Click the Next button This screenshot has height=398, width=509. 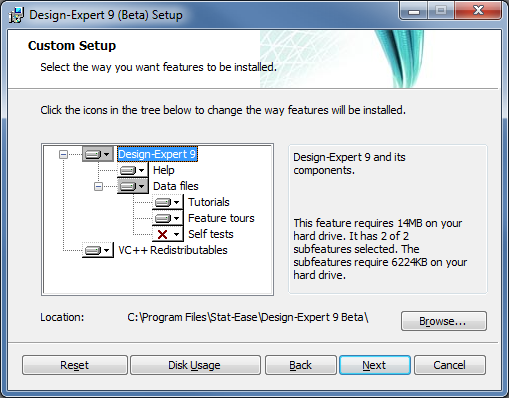coord(375,365)
